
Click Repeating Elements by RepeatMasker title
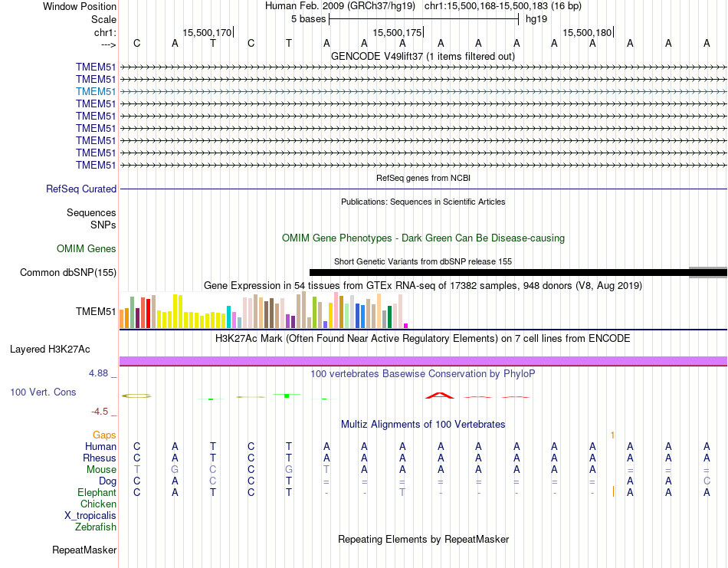tap(424, 539)
